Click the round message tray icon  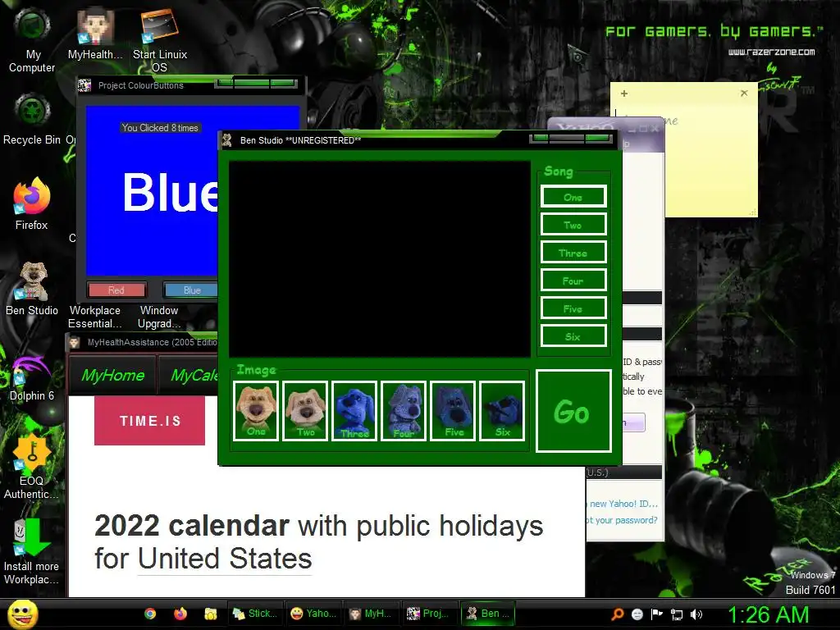[x=637, y=614]
